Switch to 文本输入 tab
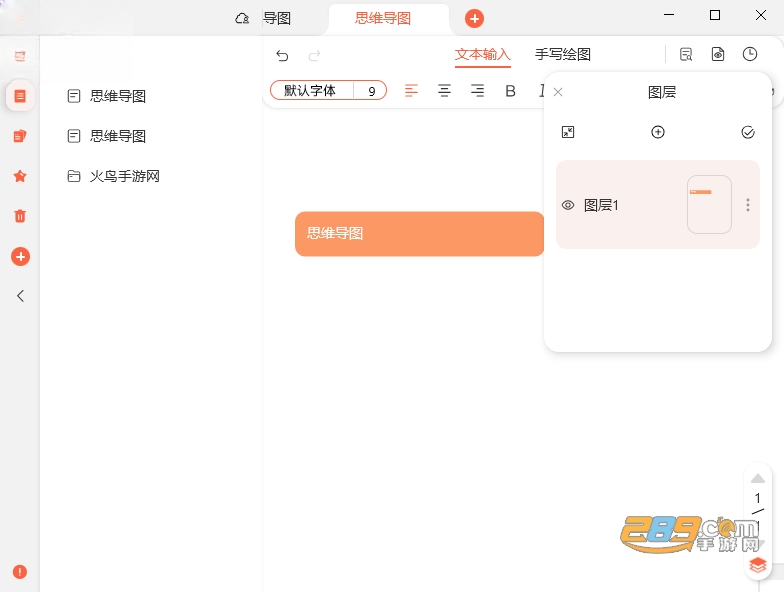This screenshot has height=592, width=784. [x=482, y=54]
